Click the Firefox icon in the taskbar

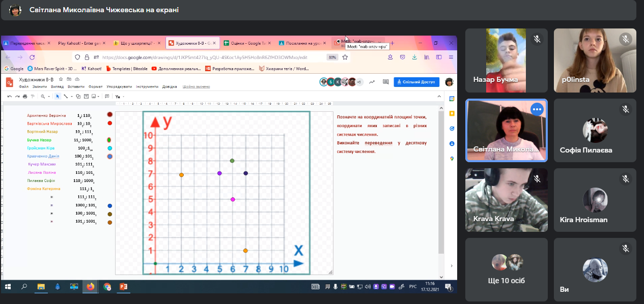pos(91,286)
